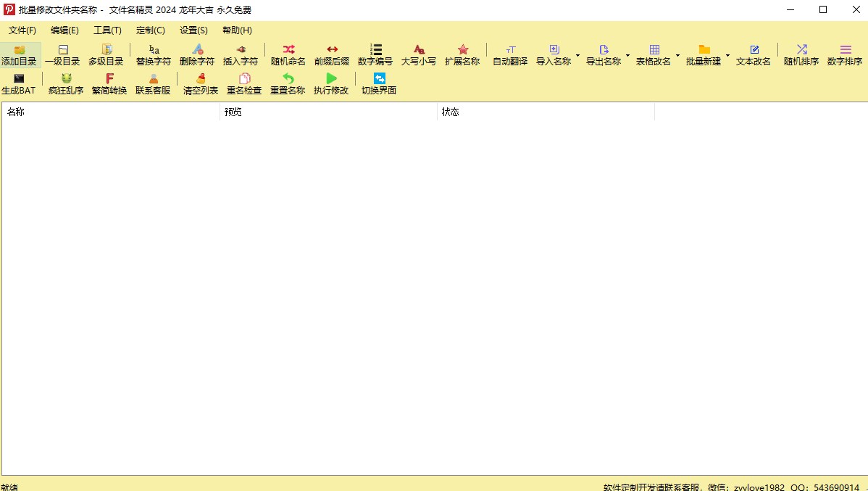The height and width of the screenshot is (491, 868).
Task: Open the dropdown arrow beside 表格改名
Action: click(x=677, y=56)
